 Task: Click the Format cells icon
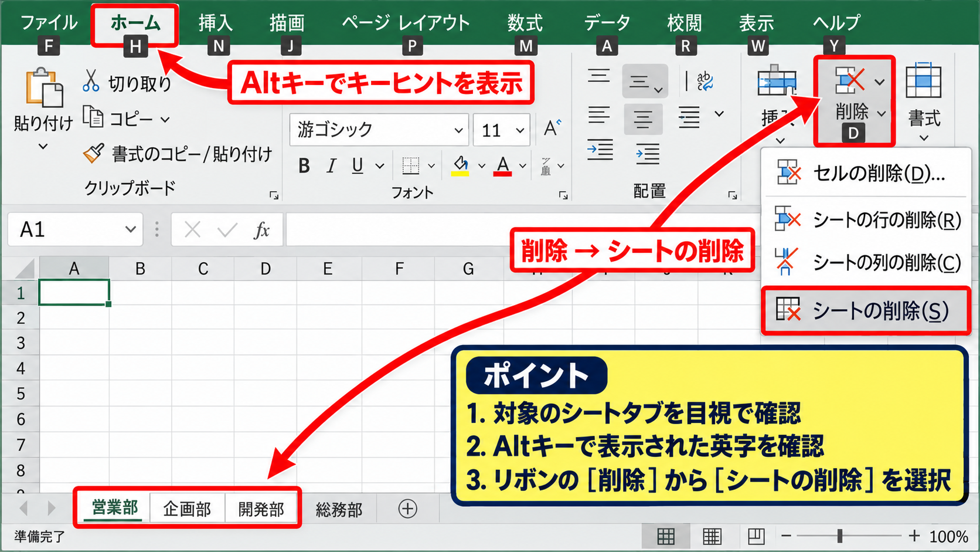(923, 80)
